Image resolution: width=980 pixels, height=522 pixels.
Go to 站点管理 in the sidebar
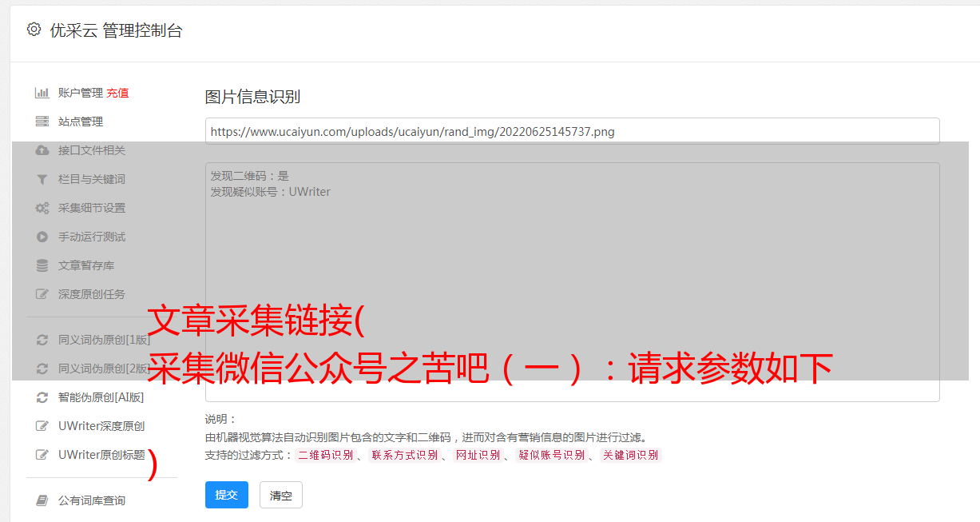point(81,122)
